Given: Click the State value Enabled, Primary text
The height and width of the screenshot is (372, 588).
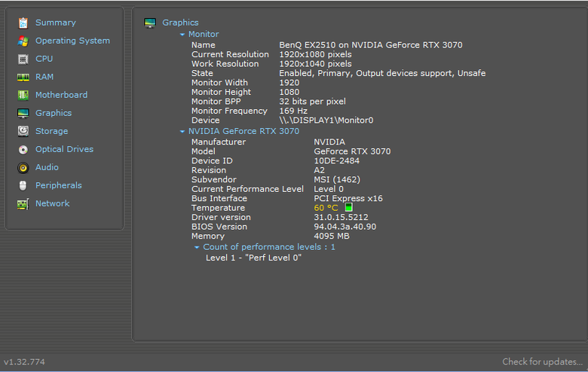Looking at the screenshot, I should pos(382,73).
